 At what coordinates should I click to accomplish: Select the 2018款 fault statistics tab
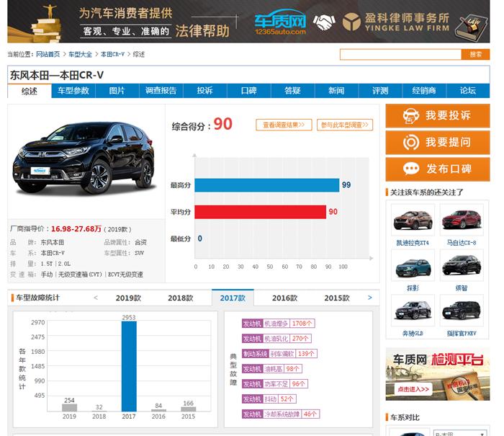point(181,298)
